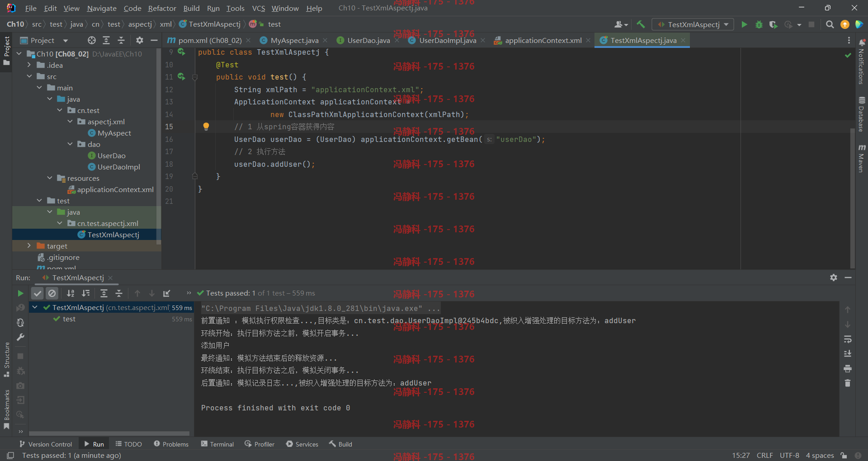Viewport: 868px width, 461px height.
Task: Toggle tool window bars in status corner
Action: [x=10, y=455]
